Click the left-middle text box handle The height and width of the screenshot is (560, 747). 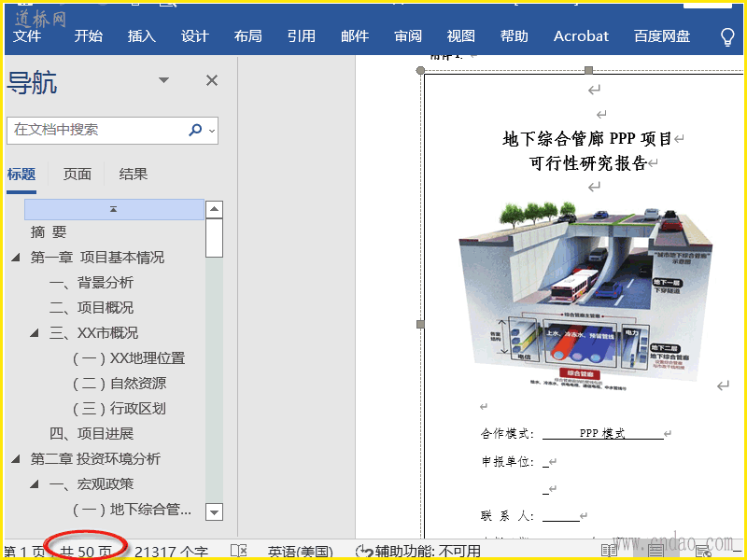point(420,324)
